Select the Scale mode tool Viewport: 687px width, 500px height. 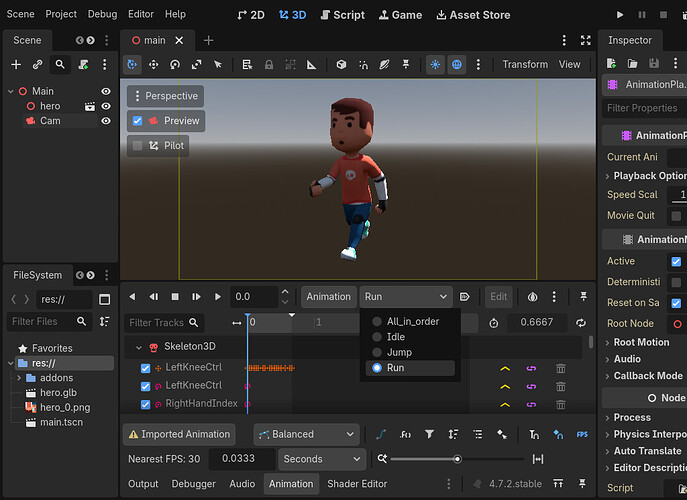(x=196, y=65)
